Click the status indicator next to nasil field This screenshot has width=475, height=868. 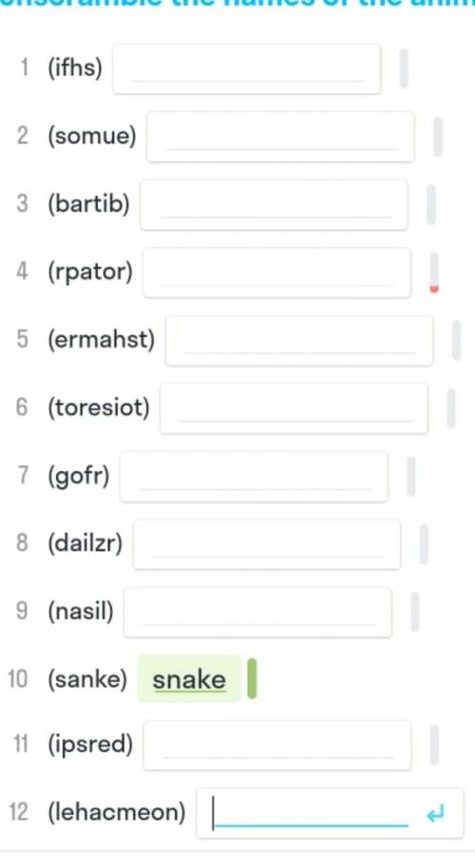414,612
